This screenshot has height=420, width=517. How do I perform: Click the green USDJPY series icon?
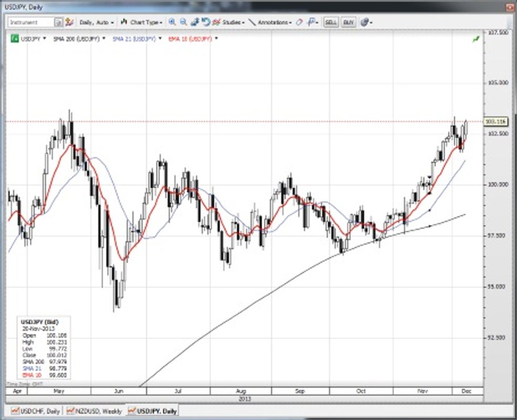click(16, 39)
